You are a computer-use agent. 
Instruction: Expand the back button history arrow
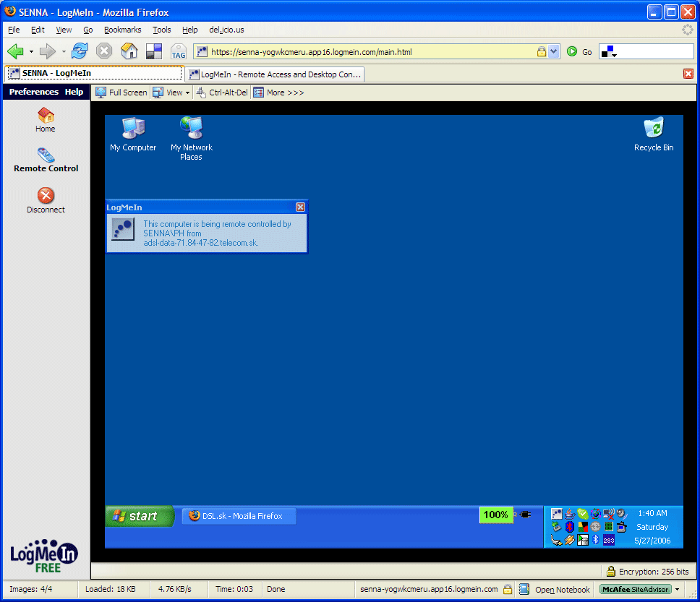point(31,52)
